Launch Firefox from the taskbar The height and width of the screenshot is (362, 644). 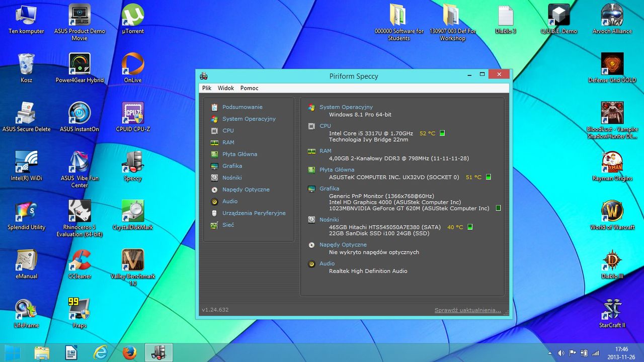[129, 352]
